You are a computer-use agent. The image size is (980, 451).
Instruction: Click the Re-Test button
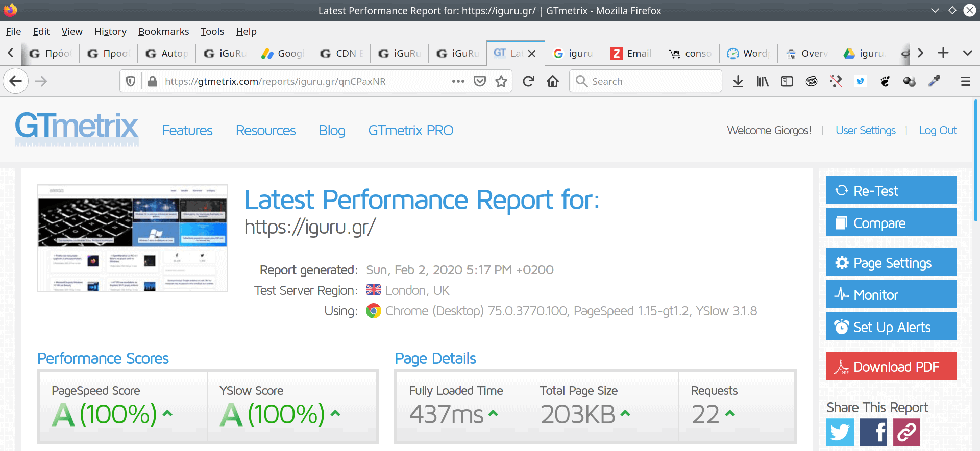(891, 190)
